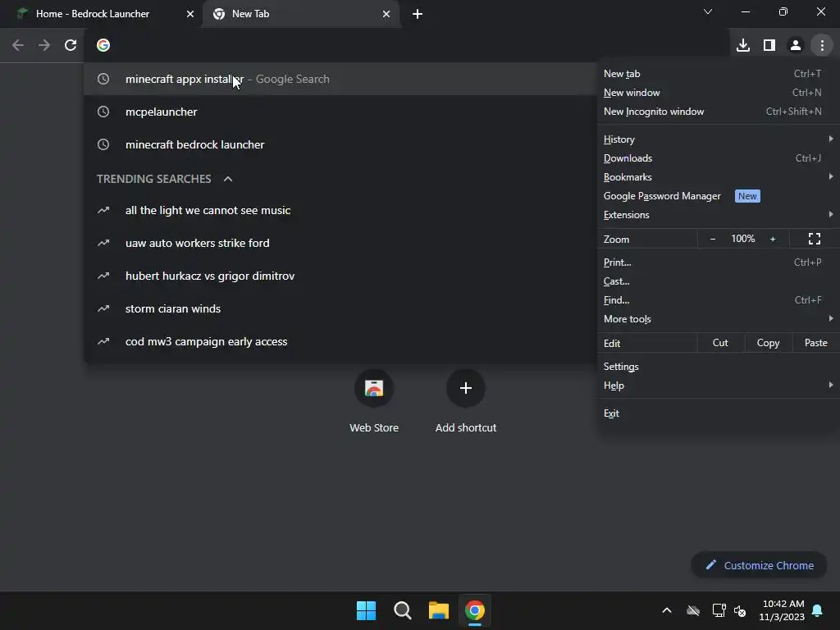Click the Chrome taskbar icon
Screen dimensions: 840x630
(475, 610)
